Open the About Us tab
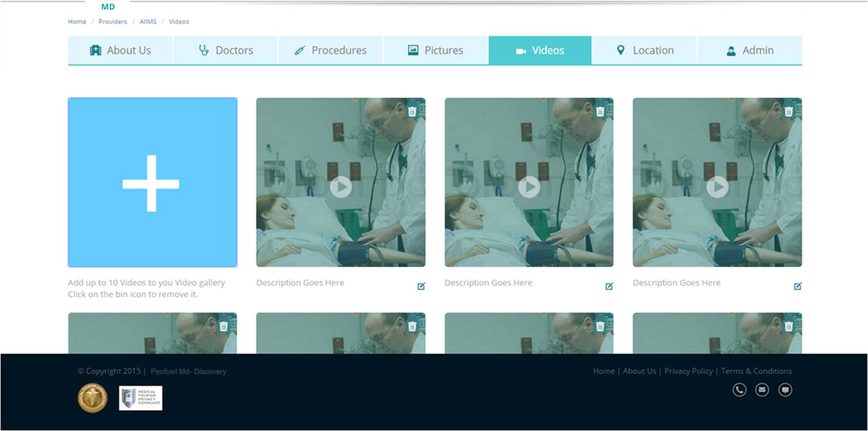This screenshot has width=868, height=431. [x=121, y=51]
